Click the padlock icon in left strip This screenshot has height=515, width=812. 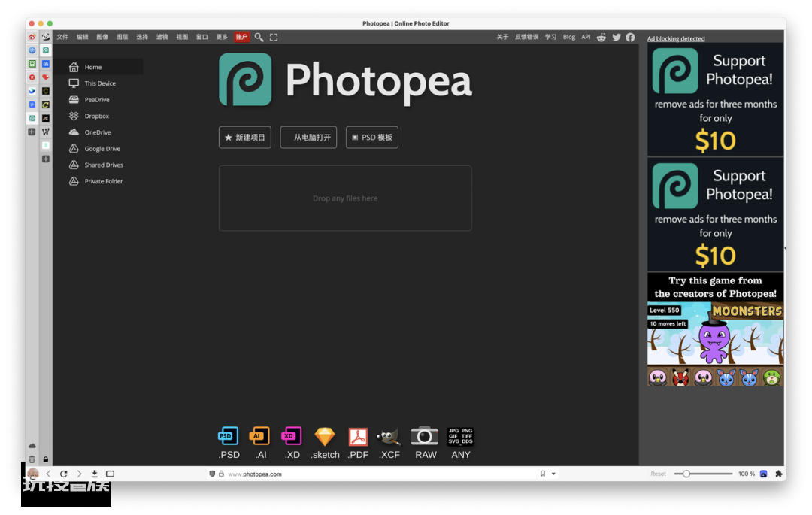pos(46,459)
